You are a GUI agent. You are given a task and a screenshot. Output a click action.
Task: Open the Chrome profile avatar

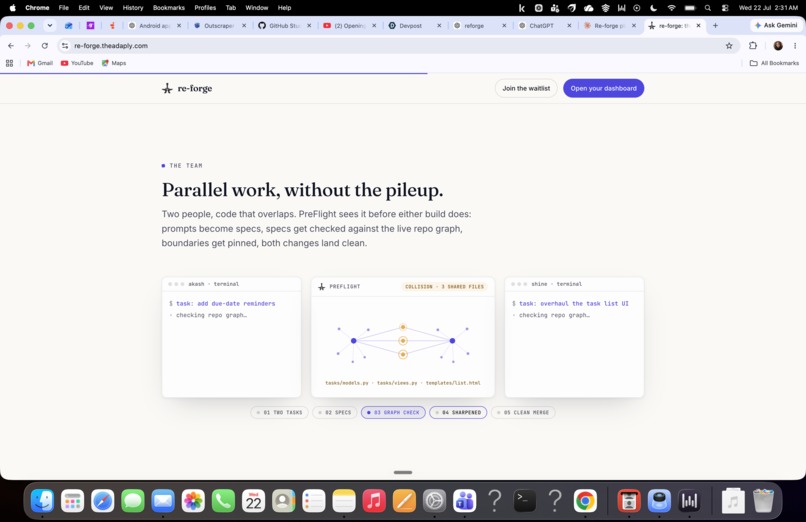778,46
